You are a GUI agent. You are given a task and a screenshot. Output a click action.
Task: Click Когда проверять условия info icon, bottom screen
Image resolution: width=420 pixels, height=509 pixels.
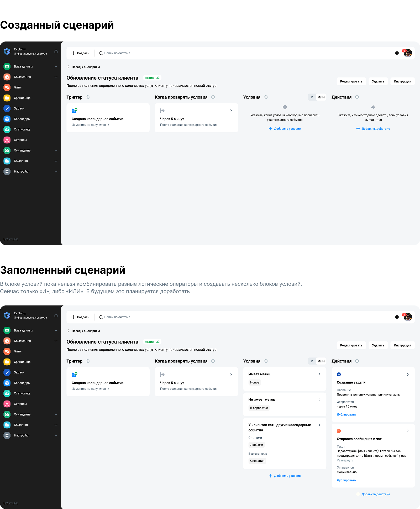[x=213, y=361]
